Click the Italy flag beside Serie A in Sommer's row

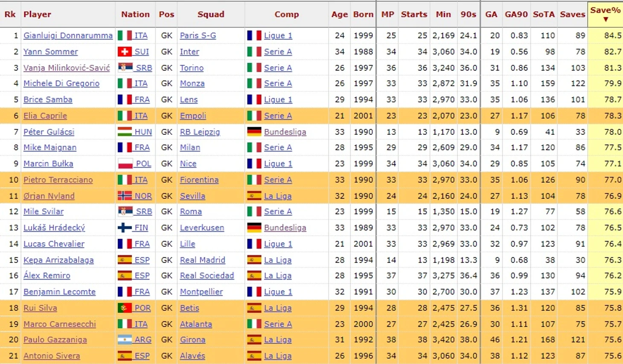tap(254, 52)
